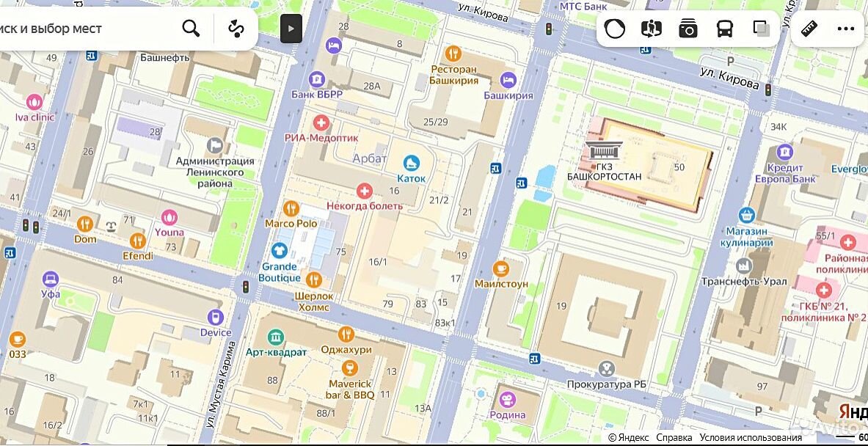868x446 pixels.
Task: Click the МТС Банк label
Action: click(x=583, y=6)
